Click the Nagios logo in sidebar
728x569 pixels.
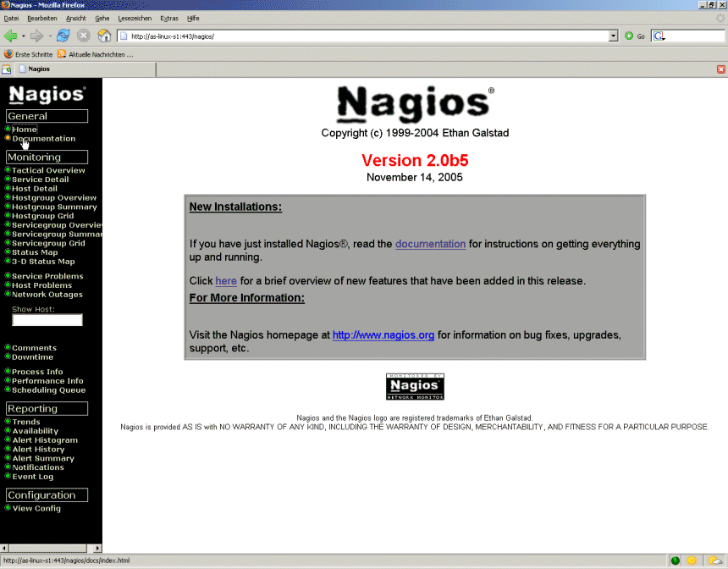[47, 94]
